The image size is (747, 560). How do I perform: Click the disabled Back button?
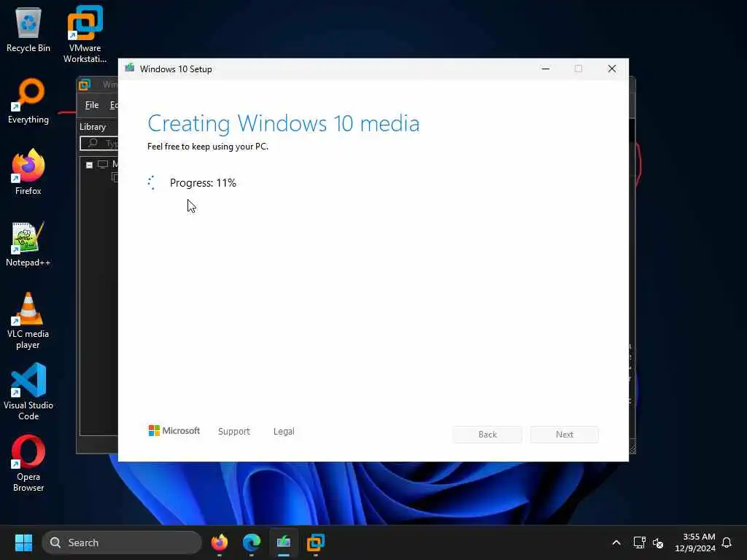(x=487, y=435)
